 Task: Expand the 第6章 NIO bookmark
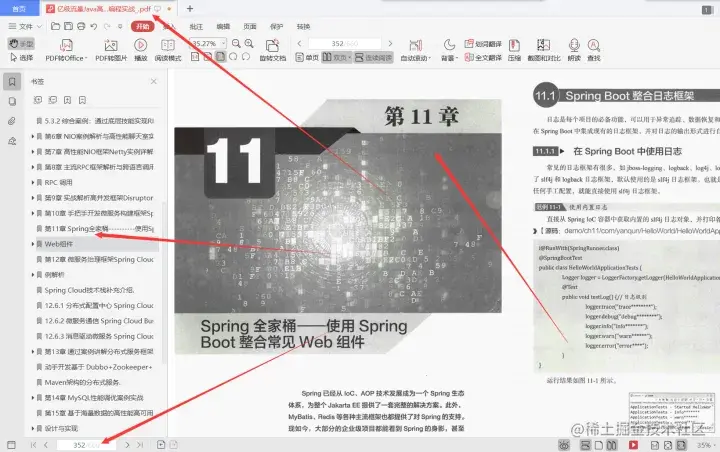(33, 136)
